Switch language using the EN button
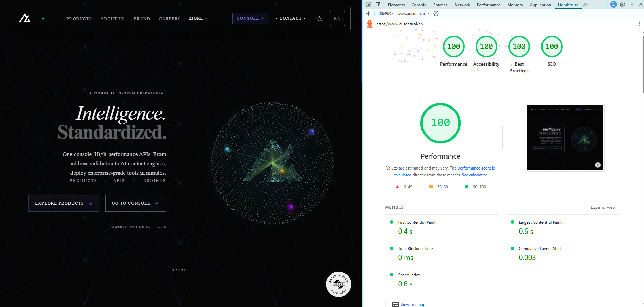This screenshot has height=307, width=644. tap(337, 19)
